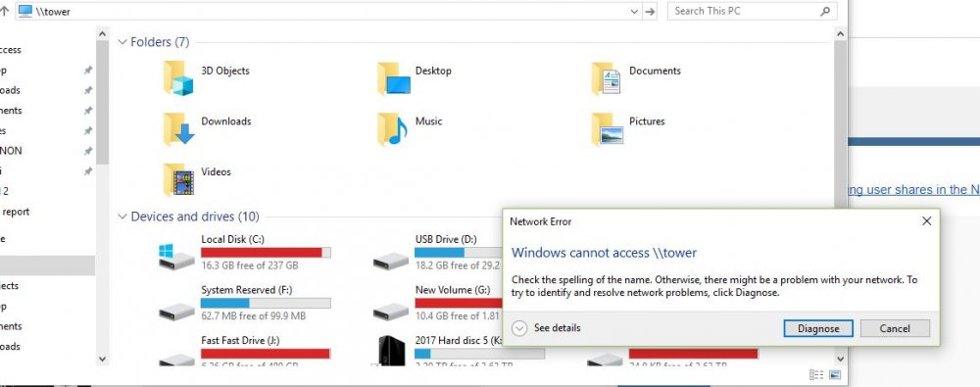Click System Reserved (F:) capacity bar

(266, 303)
